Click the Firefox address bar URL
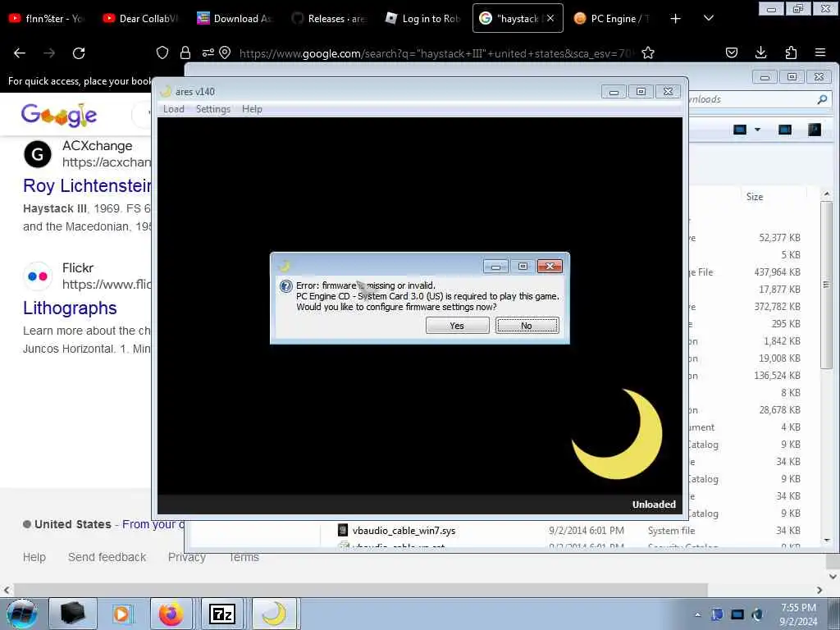The height and width of the screenshot is (630, 840). [436, 53]
